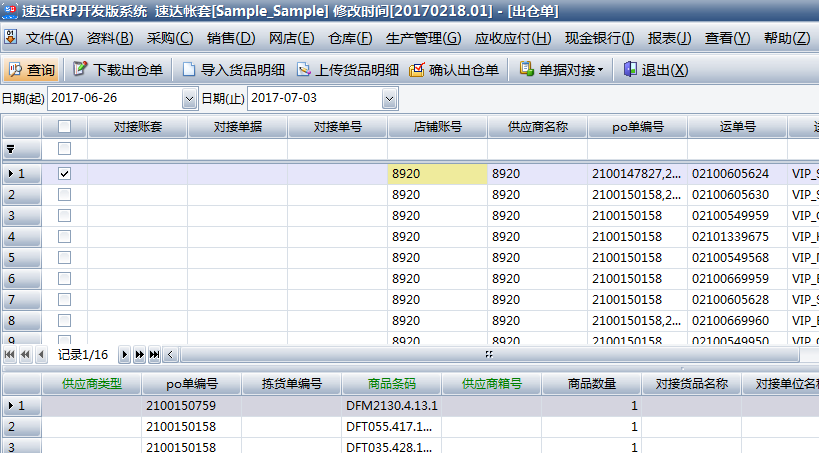Open the 文件(A) menu

50,38
